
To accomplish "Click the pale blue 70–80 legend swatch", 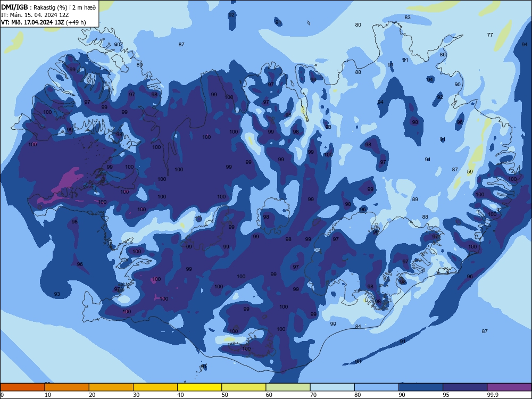I will [x=332, y=387].
